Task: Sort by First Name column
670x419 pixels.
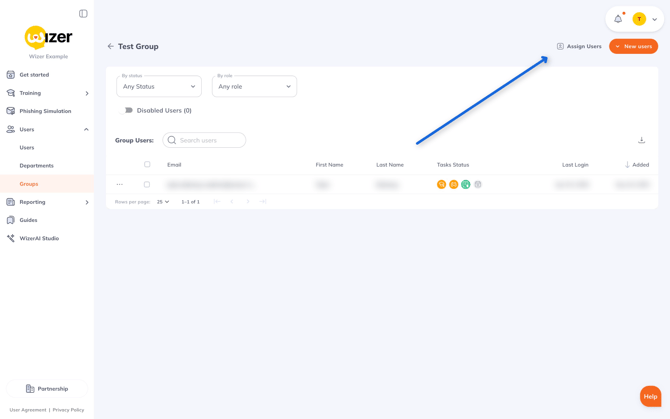Action: tap(329, 165)
